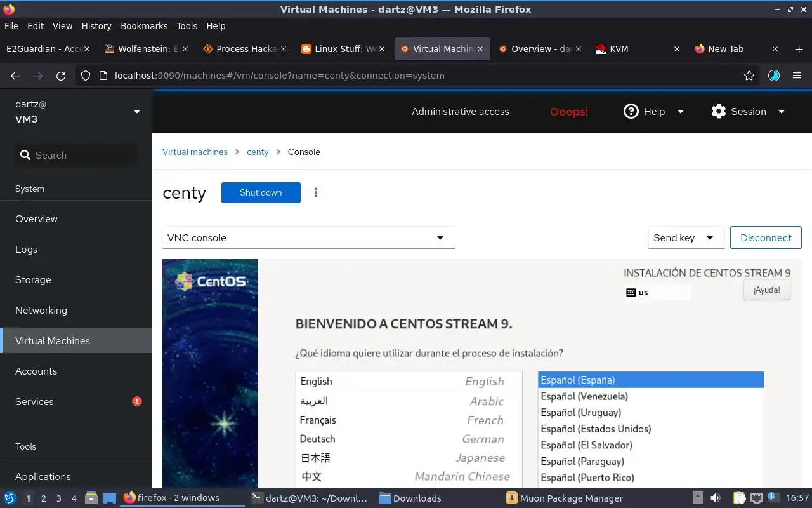Switch to the Process Hacker tab
Viewport: 812px width, 508px height.
(x=244, y=49)
